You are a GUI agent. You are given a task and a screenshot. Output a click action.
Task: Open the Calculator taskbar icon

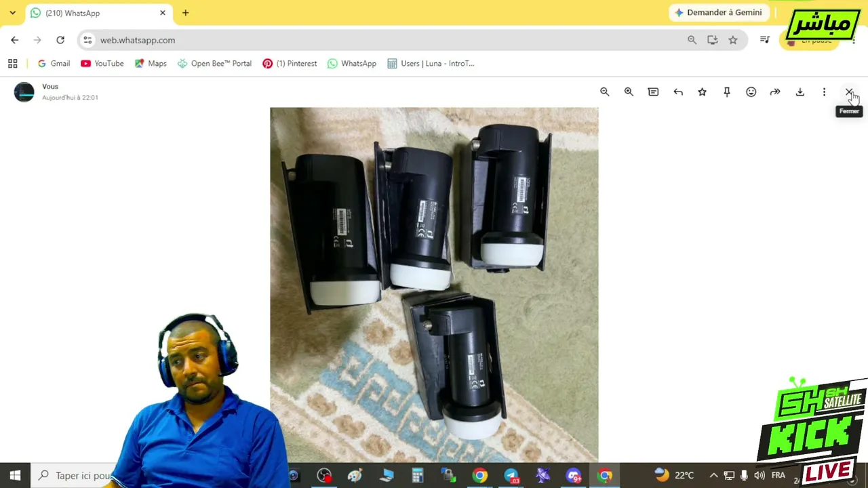click(417, 475)
